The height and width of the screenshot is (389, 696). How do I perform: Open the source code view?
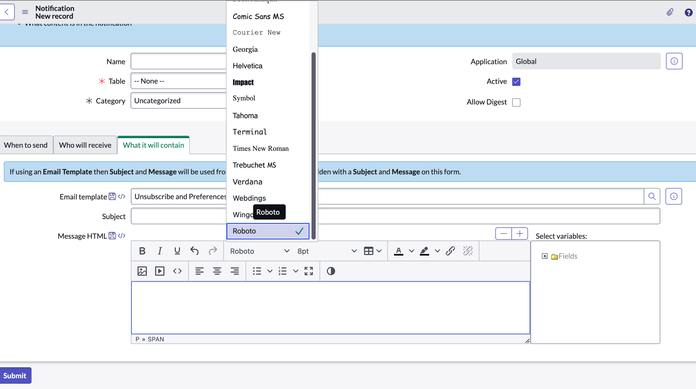coord(177,271)
